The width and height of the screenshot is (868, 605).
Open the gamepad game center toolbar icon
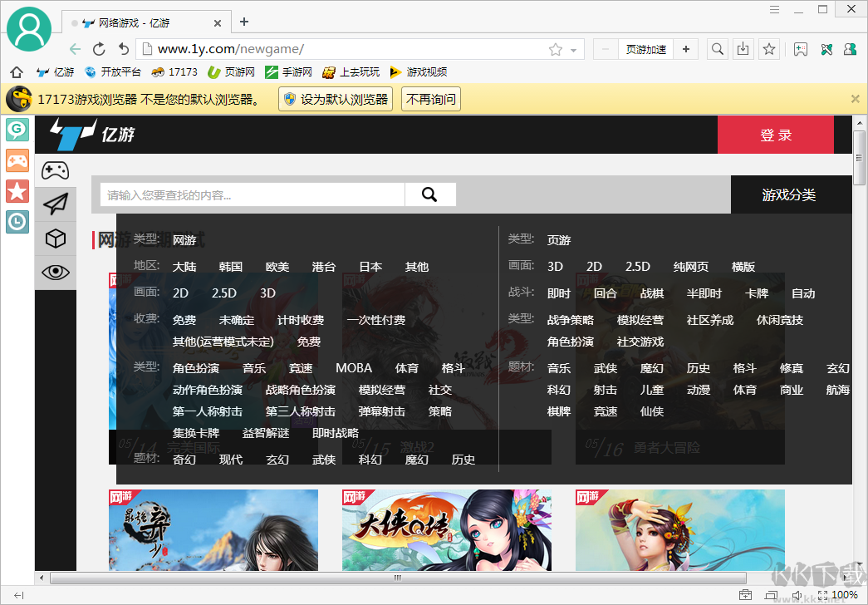(800, 49)
